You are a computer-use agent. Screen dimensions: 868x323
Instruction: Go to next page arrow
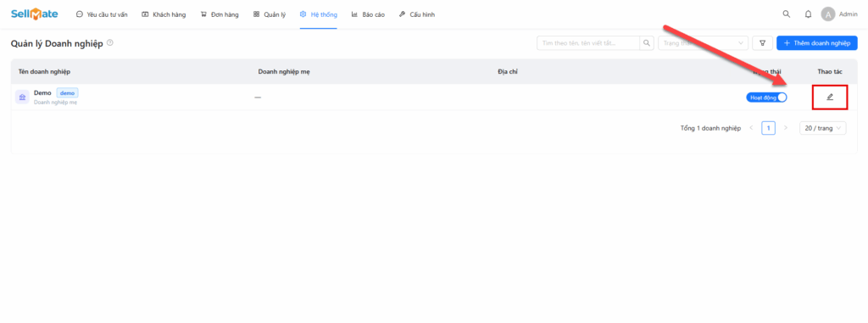tap(786, 128)
